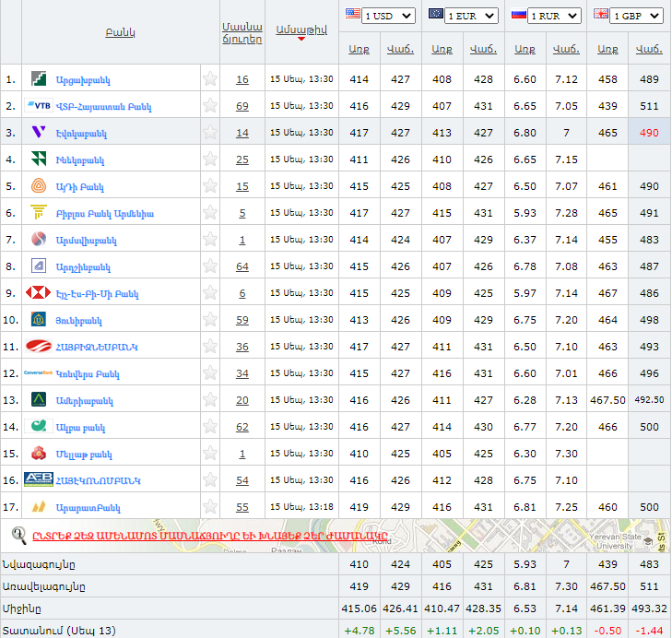Viewport: 672px width, 638px height.
Task: Toggle favorite star in row 7
Action: (x=210, y=239)
